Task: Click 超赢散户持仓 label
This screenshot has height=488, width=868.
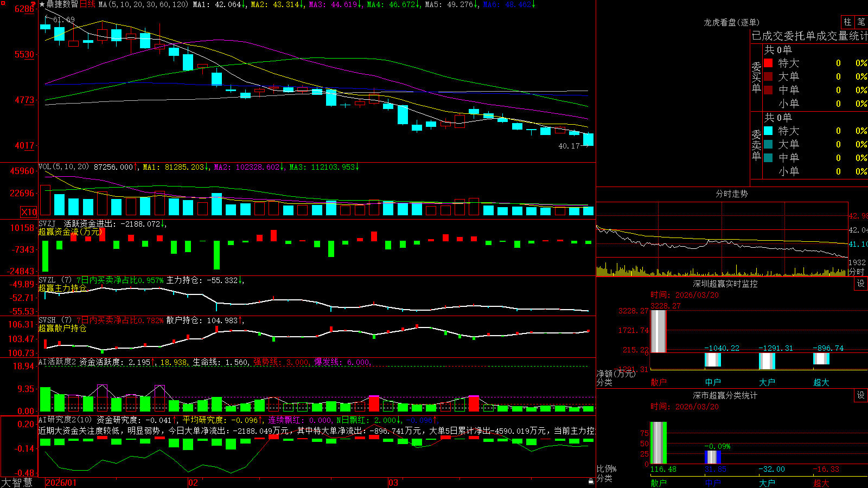Action: click(62, 328)
